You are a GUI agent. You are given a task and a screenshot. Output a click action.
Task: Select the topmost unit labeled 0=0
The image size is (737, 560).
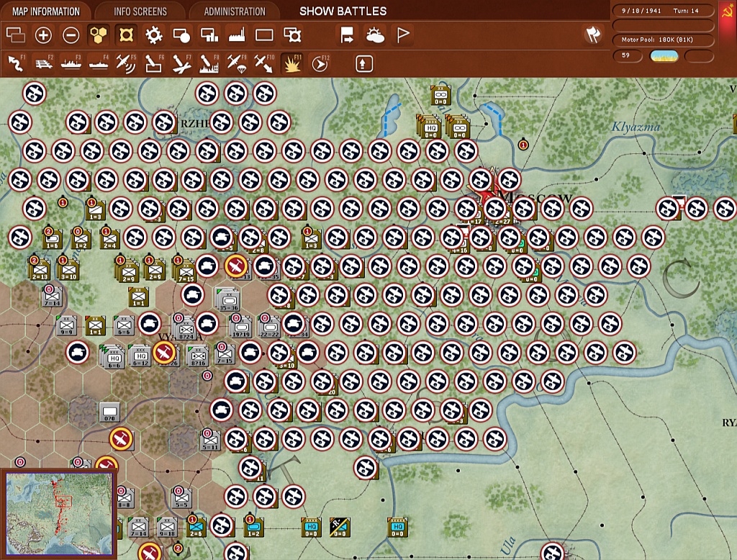coord(441,95)
